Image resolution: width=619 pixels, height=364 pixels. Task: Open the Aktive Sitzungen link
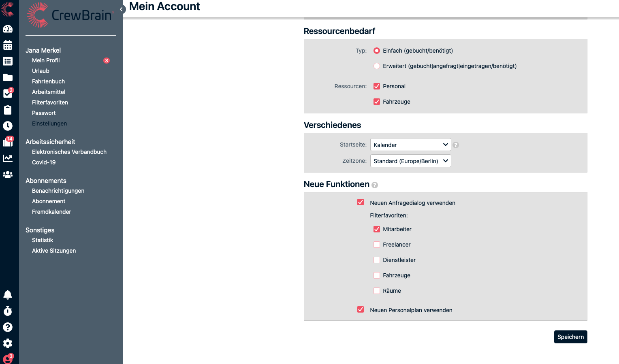tap(54, 251)
